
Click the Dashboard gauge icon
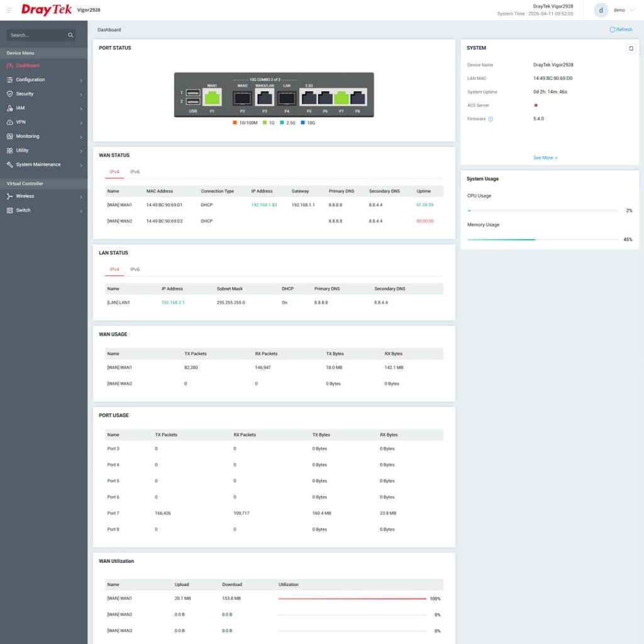(10, 65)
